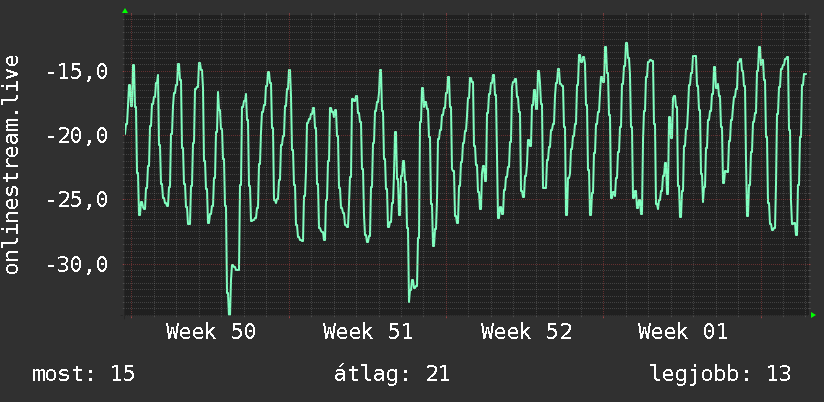Click the Week 51 axis label
The height and width of the screenshot is (402, 824).
tap(368, 332)
